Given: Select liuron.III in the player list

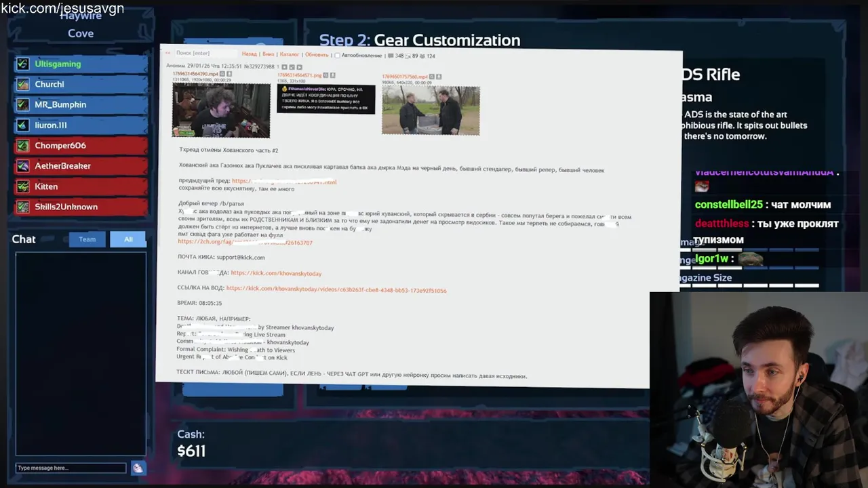Looking at the screenshot, I should 81,125.
